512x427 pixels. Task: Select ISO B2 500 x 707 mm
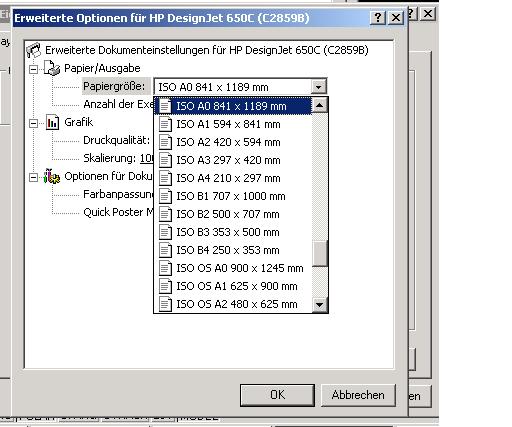coord(233,214)
